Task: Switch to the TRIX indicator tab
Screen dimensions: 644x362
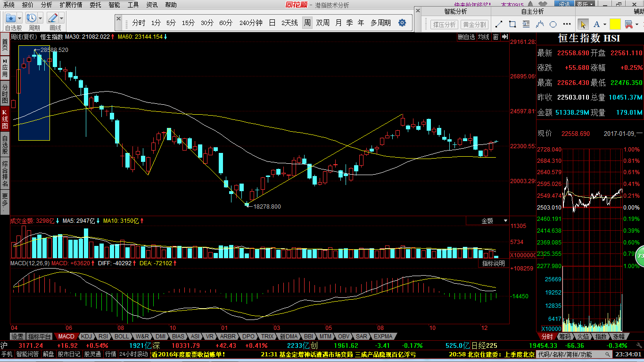Action: click(x=268, y=337)
